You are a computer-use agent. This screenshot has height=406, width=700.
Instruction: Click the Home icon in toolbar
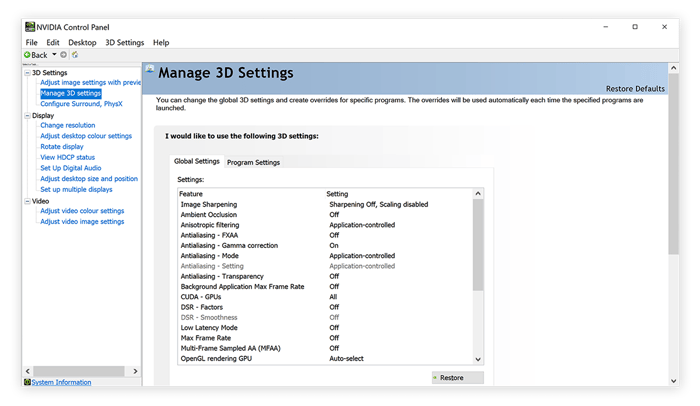tap(75, 55)
